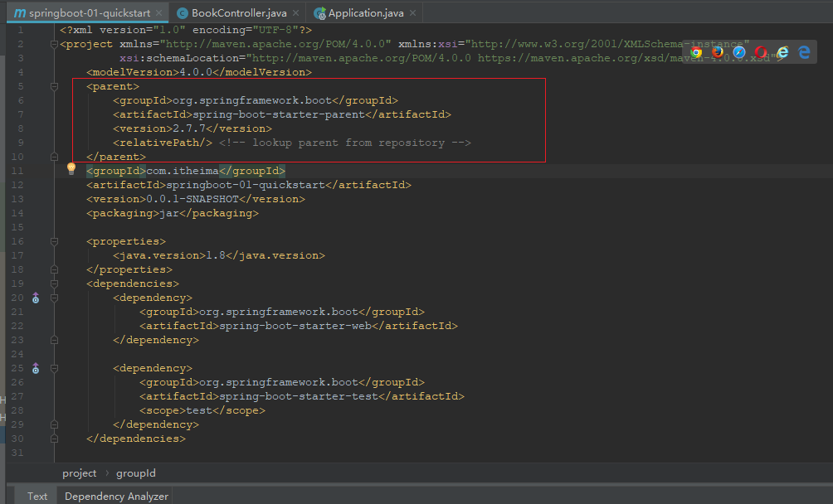The image size is (833, 504).
Task: Collapse the parent tag fold on line 5
Action: pyautogui.click(x=55, y=86)
